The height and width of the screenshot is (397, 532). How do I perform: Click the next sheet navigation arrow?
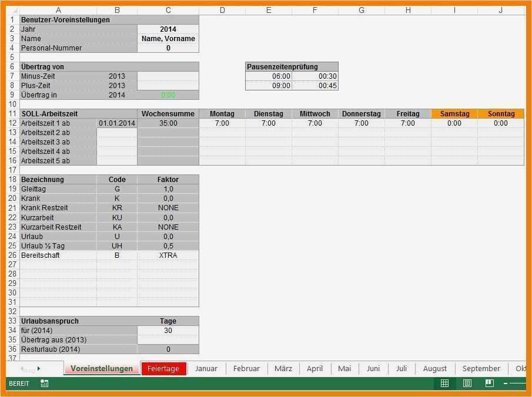coord(39,369)
